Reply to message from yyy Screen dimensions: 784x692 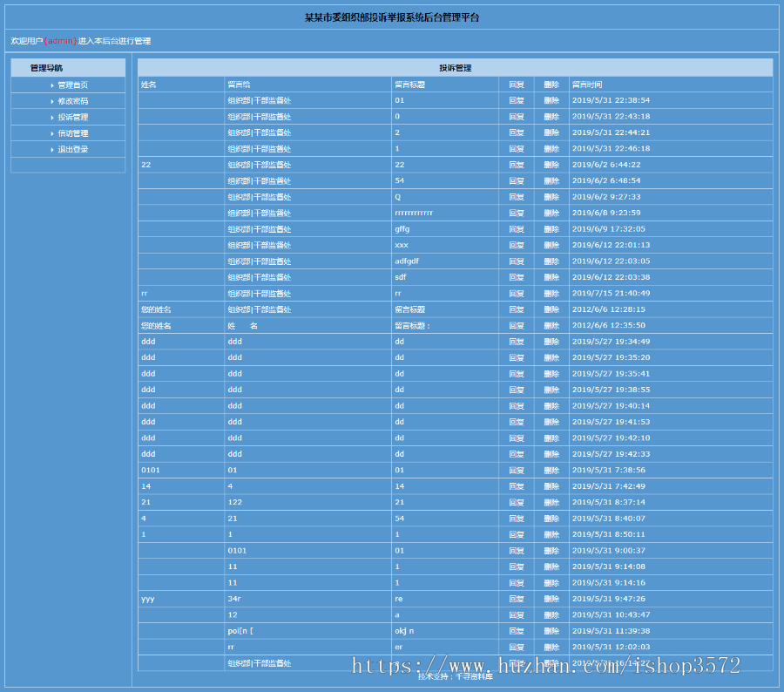pyautogui.click(x=517, y=599)
